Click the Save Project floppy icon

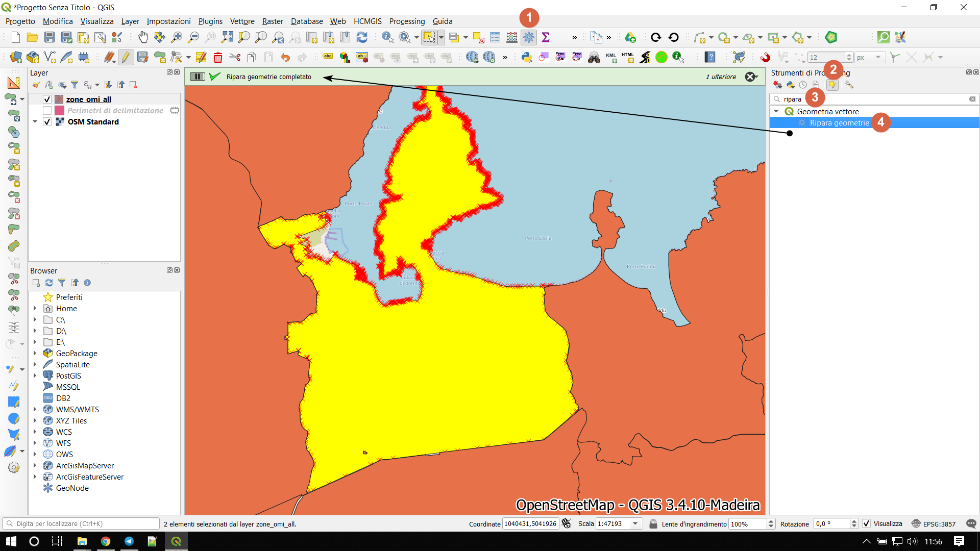50,37
